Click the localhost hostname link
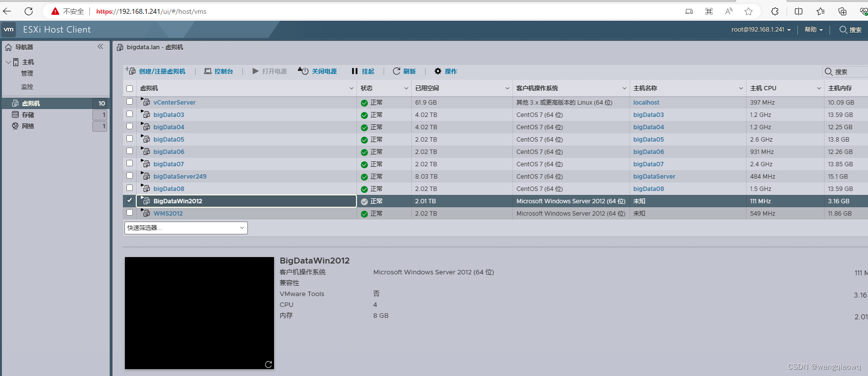Viewport: 868px width, 376px height. (x=646, y=103)
